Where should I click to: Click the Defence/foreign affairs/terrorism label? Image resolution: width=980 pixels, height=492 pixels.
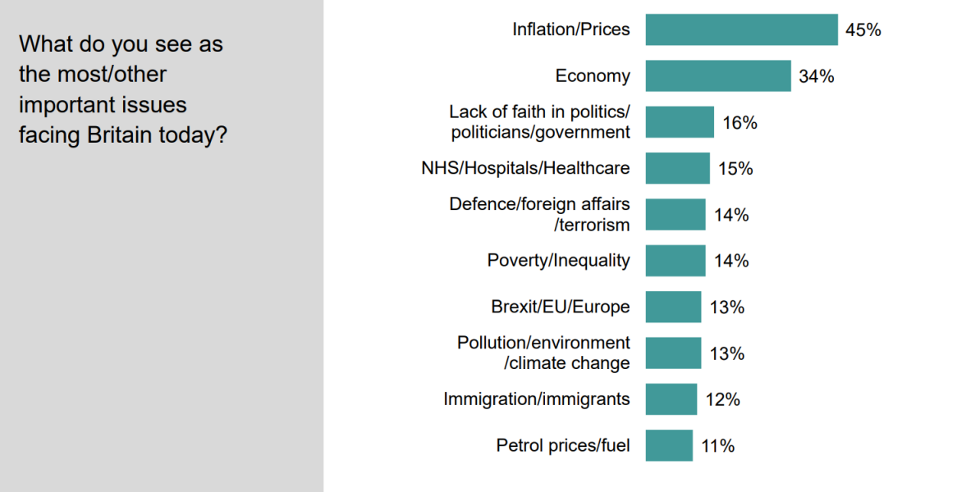539,214
